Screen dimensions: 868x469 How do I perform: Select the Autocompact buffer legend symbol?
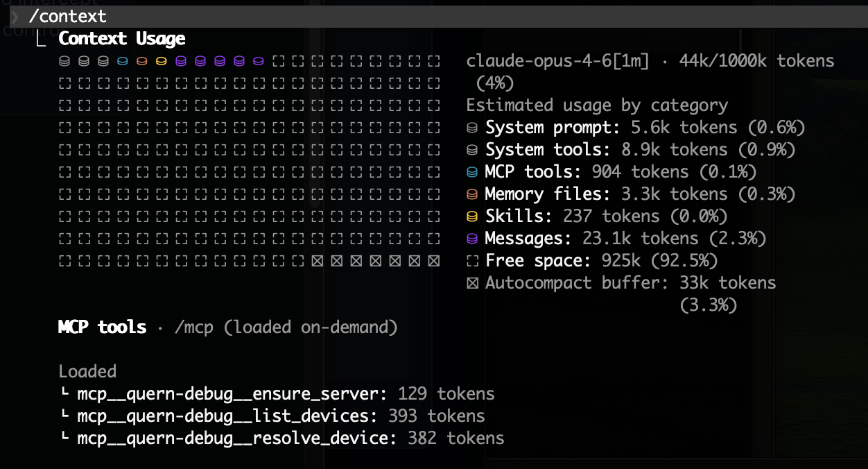[x=473, y=282]
